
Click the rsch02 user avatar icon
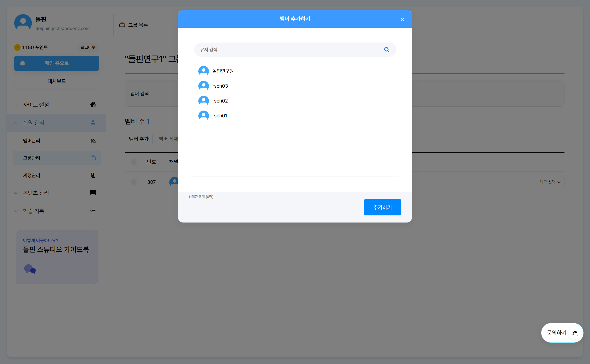click(203, 101)
